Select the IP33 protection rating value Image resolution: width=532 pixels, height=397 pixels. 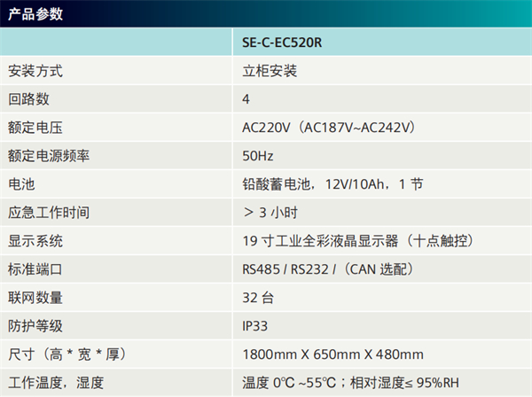tap(254, 326)
